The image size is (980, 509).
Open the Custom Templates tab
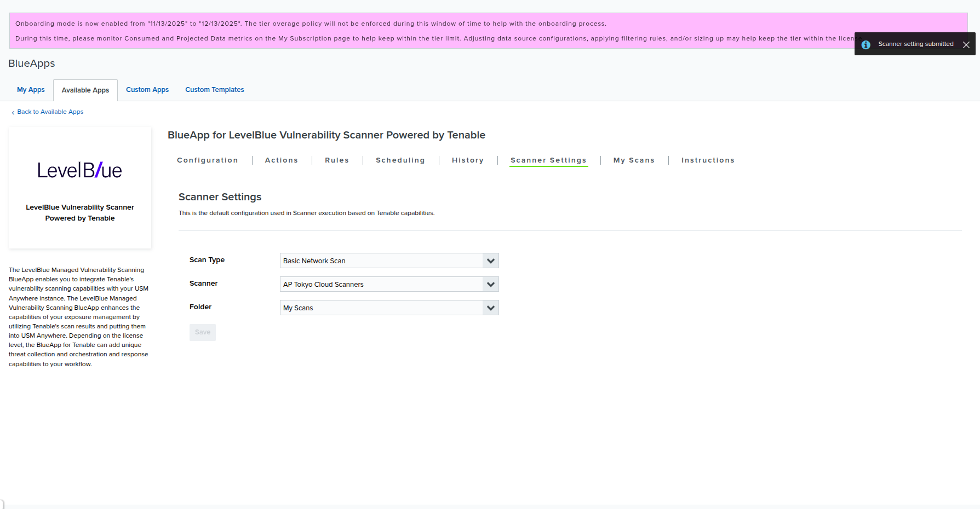coord(215,90)
